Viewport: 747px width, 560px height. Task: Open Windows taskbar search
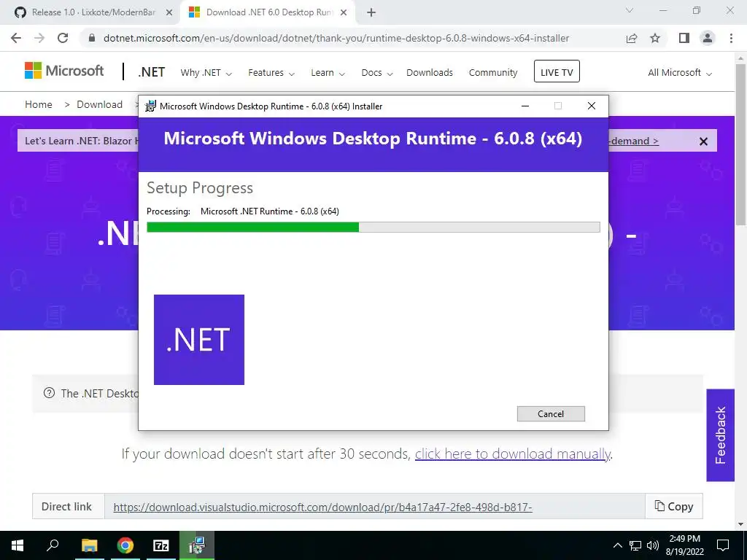pyautogui.click(x=53, y=544)
